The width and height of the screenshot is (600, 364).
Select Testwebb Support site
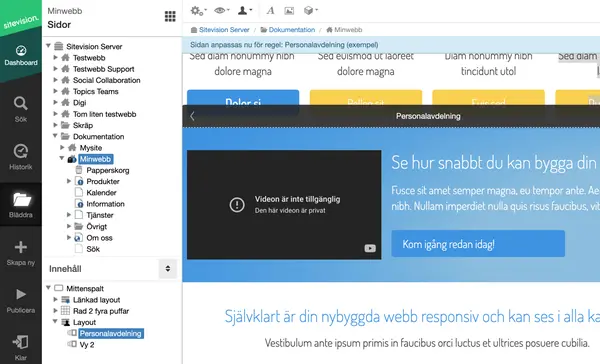(x=104, y=69)
